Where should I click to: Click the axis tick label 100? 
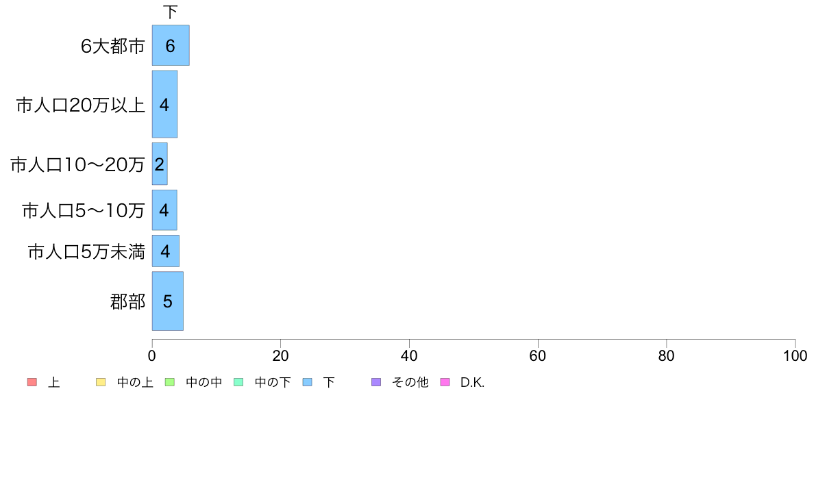tap(795, 355)
